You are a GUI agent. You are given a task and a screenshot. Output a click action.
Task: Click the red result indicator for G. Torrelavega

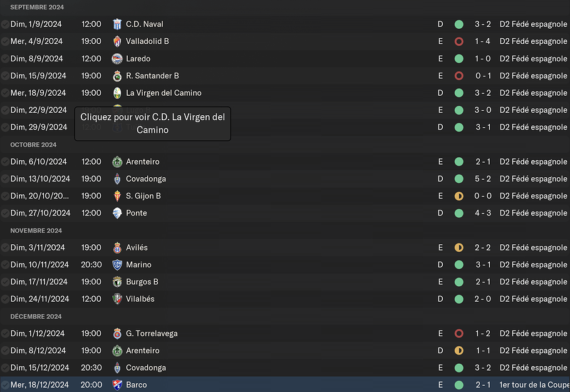pyautogui.click(x=459, y=333)
